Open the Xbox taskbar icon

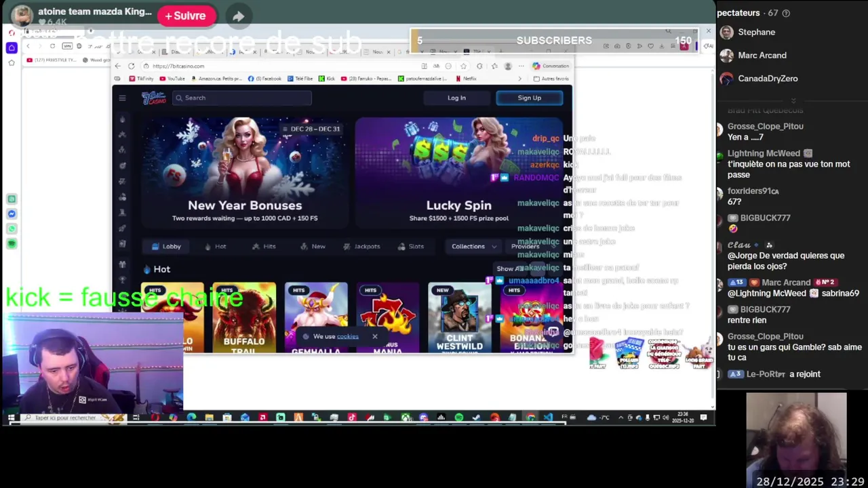tap(406, 418)
